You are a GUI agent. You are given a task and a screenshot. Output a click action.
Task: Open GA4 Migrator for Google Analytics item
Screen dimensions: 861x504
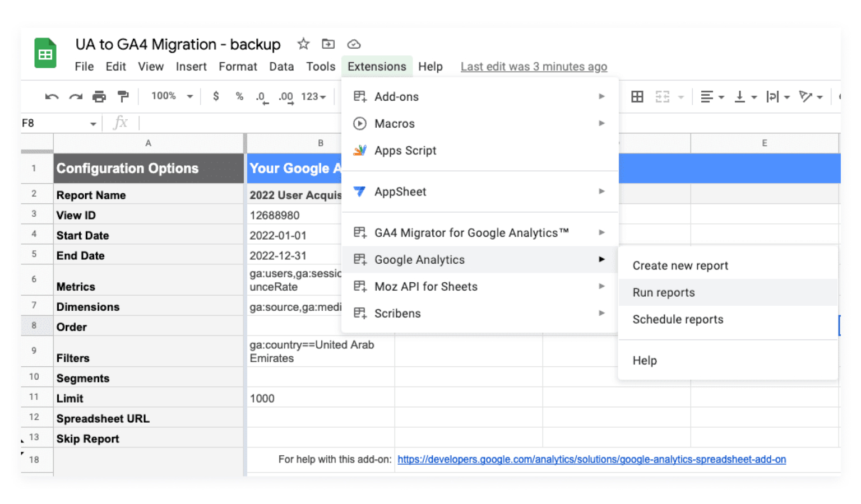point(479,232)
